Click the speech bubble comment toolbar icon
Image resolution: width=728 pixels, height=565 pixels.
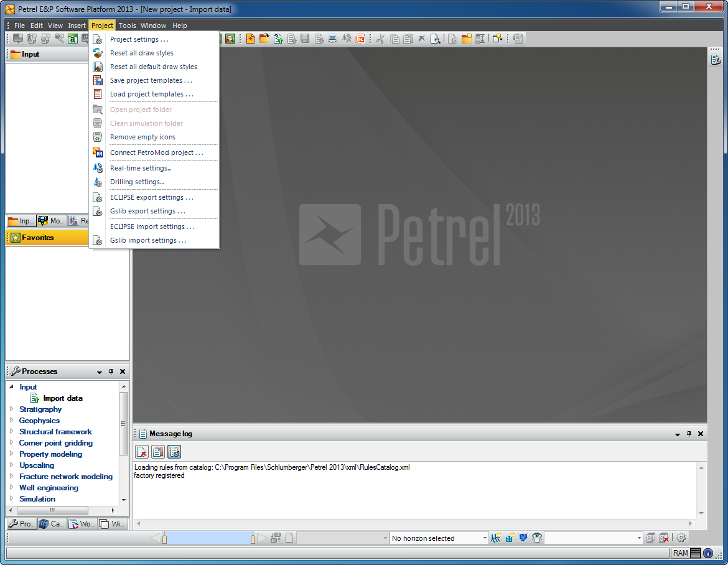tap(17, 39)
